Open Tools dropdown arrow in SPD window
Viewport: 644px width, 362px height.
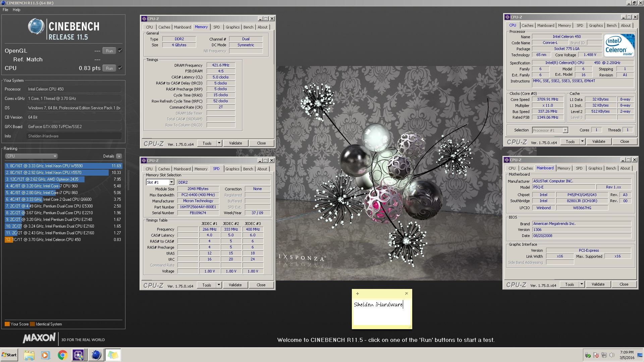pyautogui.click(x=219, y=285)
